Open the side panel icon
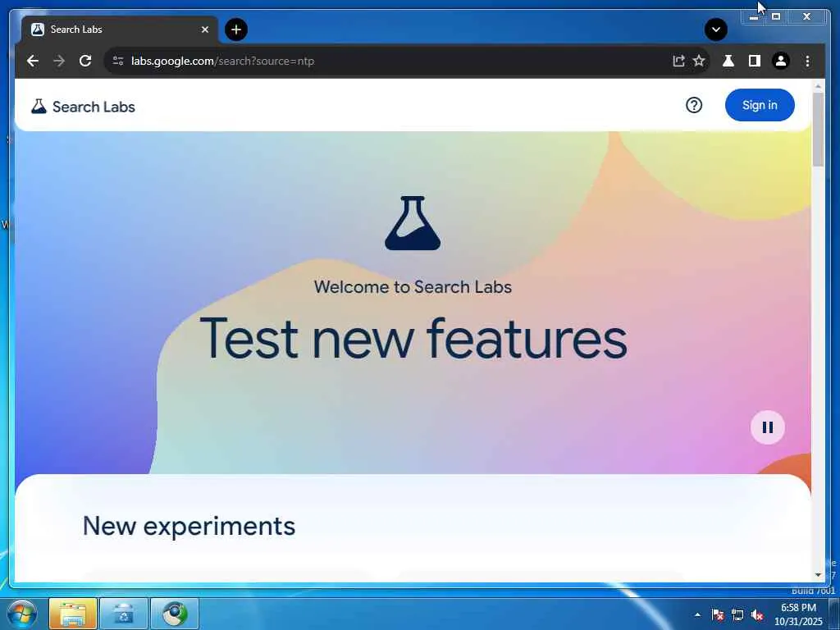Viewport: 840px width, 630px height. click(755, 61)
